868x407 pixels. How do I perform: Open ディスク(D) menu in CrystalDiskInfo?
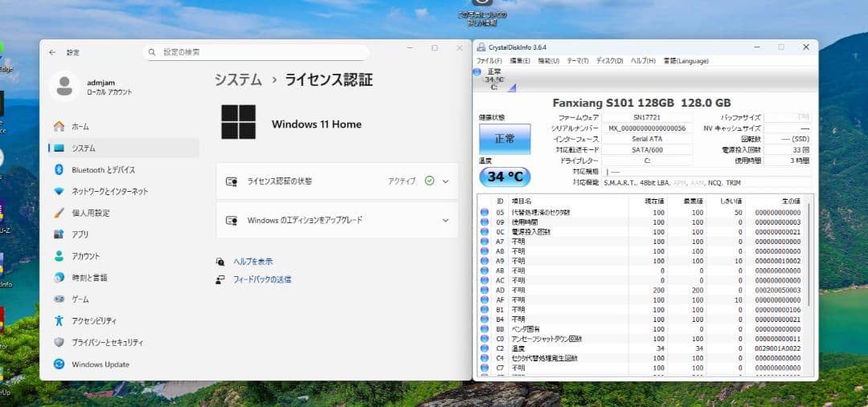click(x=609, y=61)
